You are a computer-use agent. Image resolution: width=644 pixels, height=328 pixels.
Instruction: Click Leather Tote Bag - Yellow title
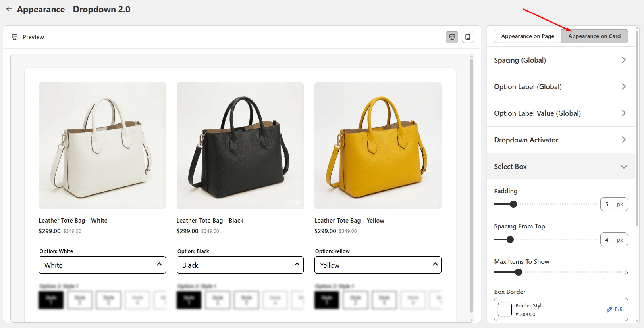pyautogui.click(x=349, y=221)
